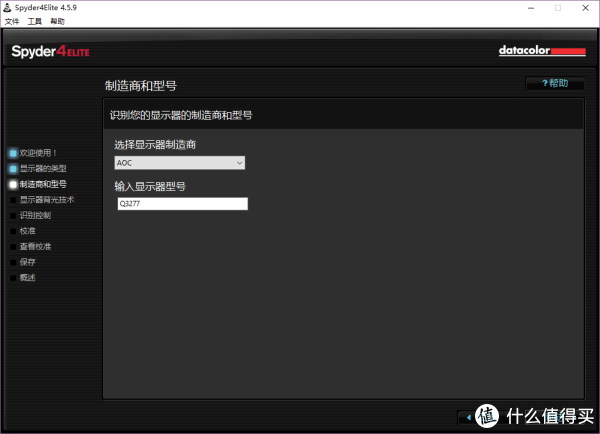The height and width of the screenshot is (434, 600).
Task: Click the 制造商和型号 page heading
Action: pyautogui.click(x=141, y=86)
